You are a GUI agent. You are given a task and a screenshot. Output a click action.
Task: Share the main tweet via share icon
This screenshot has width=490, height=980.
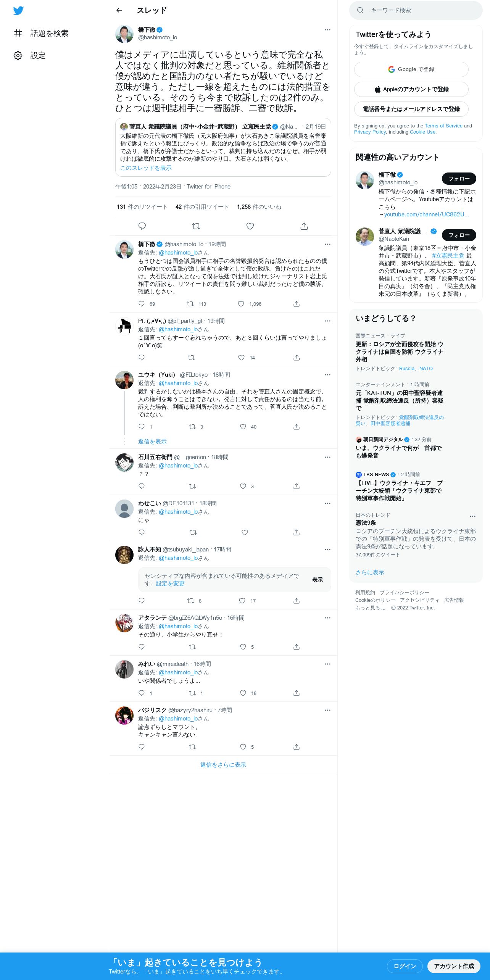304,226
